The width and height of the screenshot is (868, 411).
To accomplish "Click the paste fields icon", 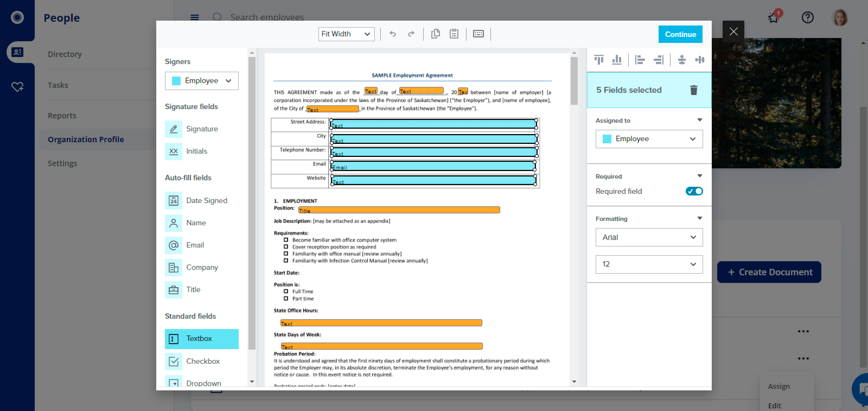I will click(454, 34).
